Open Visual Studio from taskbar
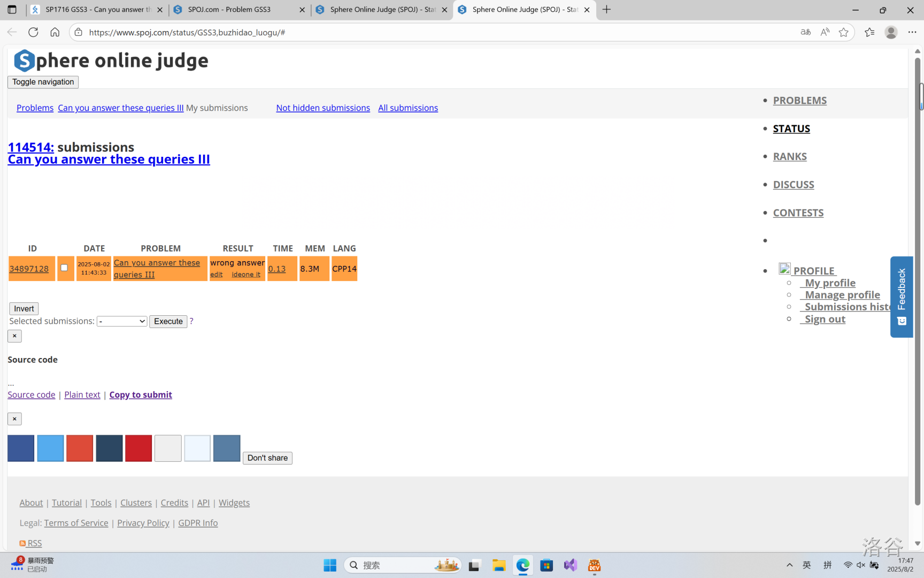 571,565
